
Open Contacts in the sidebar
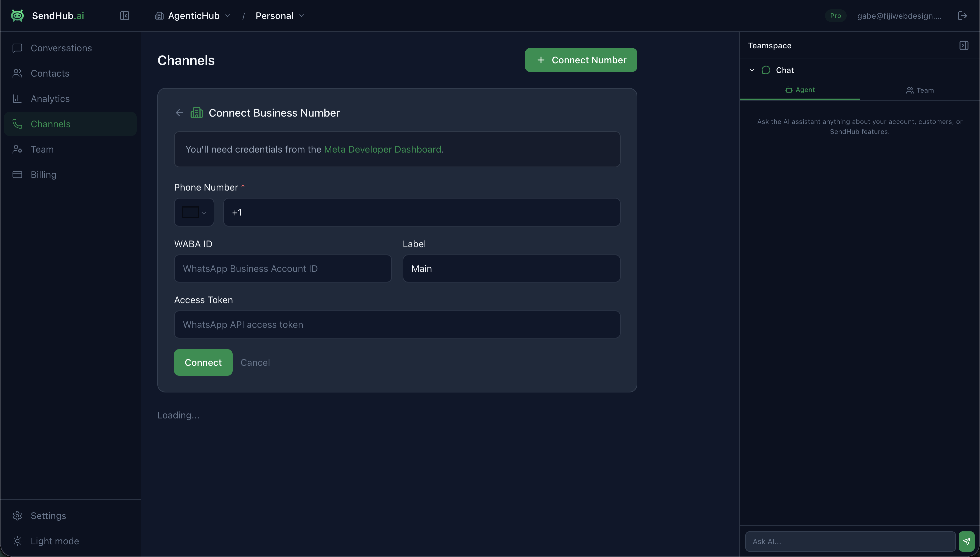coord(70,73)
